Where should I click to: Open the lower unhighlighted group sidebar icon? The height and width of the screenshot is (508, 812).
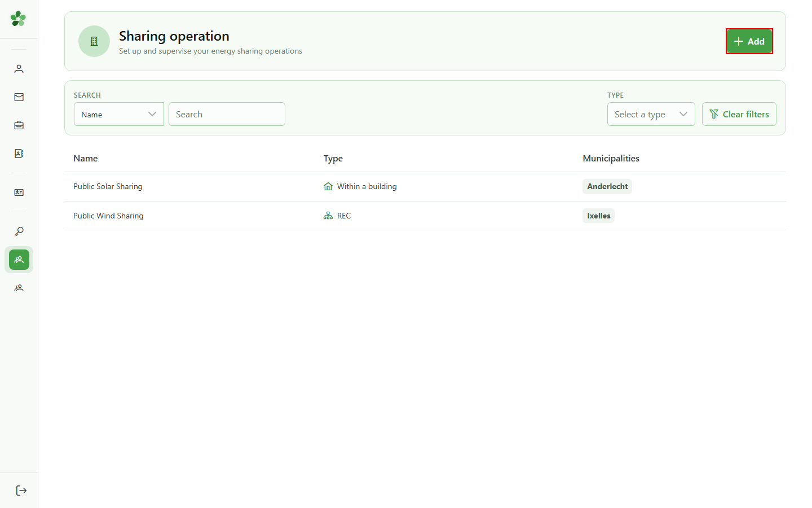click(x=19, y=288)
